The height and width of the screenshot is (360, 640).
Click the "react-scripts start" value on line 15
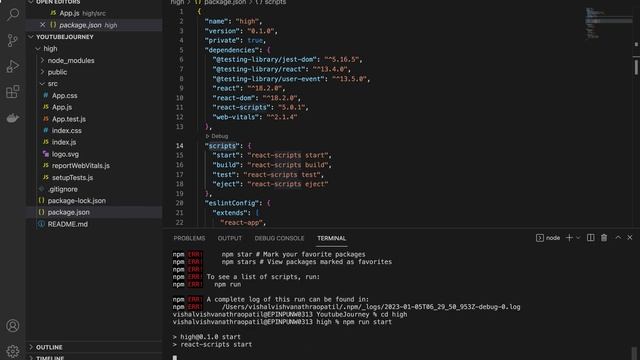tap(288, 155)
